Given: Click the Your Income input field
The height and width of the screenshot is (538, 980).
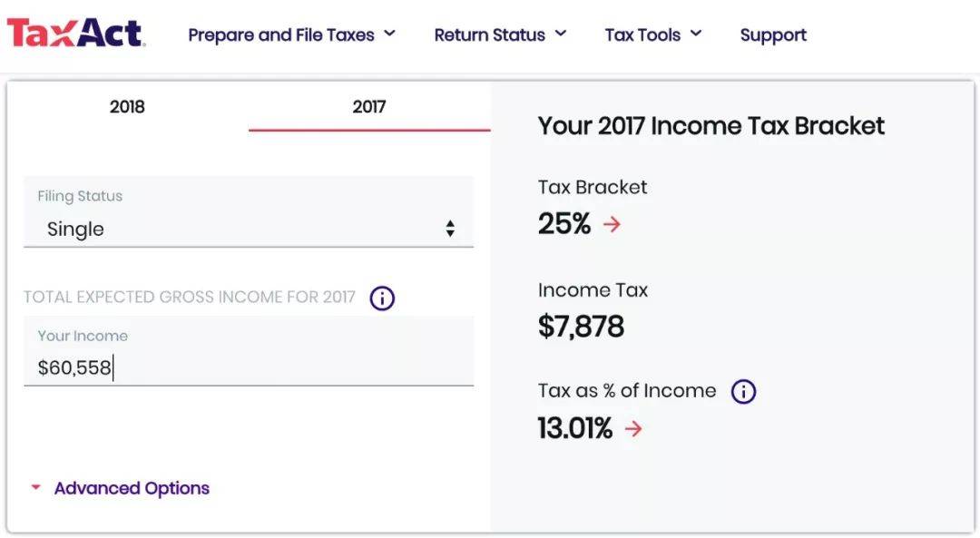Looking at the screenshot, I should tap(248, 367).
